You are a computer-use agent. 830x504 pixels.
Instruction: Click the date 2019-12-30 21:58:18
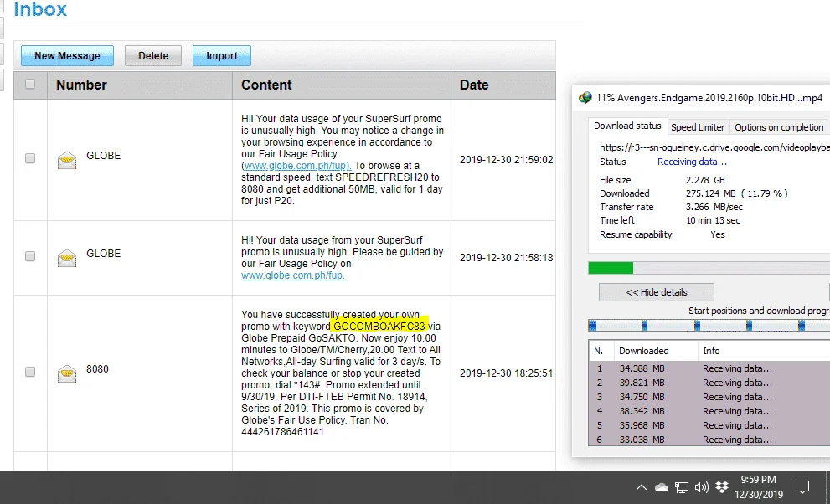pyautogui.click(x=506, y=258)
